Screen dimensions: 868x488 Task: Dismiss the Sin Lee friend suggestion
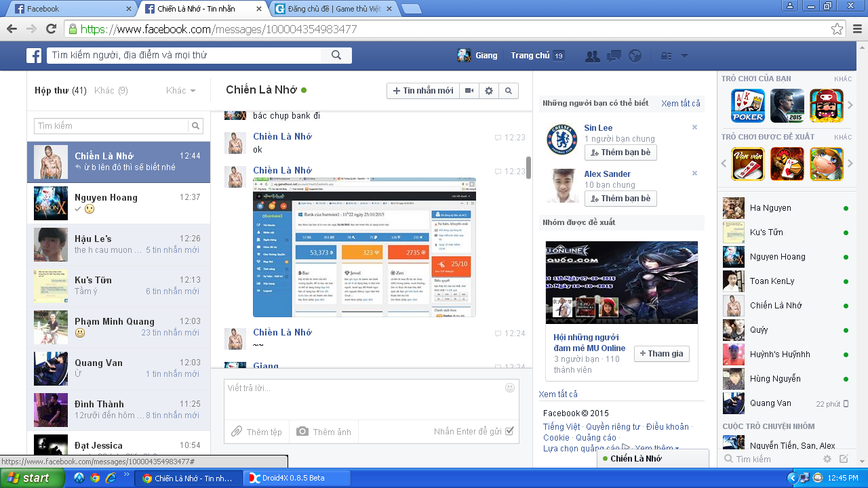coord(694,127)
